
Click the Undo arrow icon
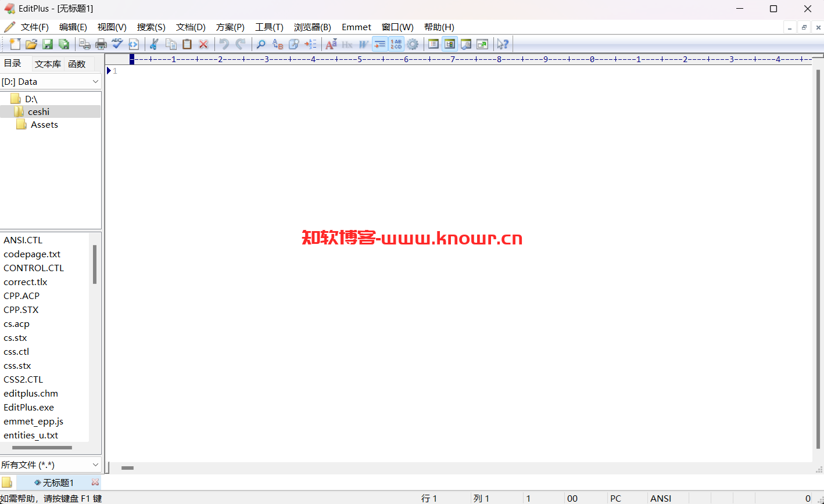pyautogui.click(x=224, y=44)
